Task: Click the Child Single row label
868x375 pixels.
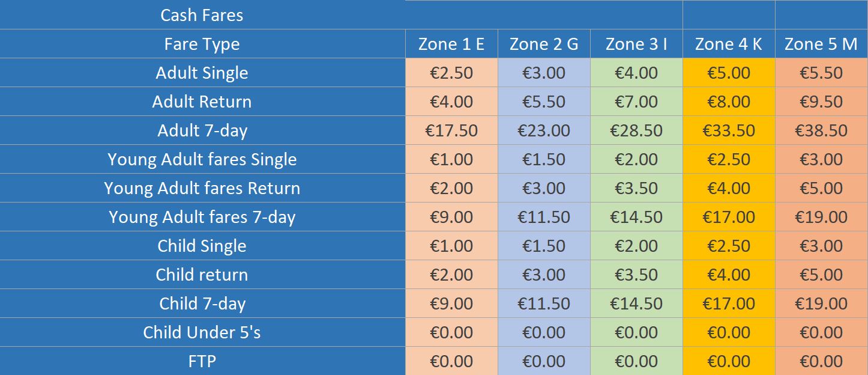Action: click(x=202, y=246)
